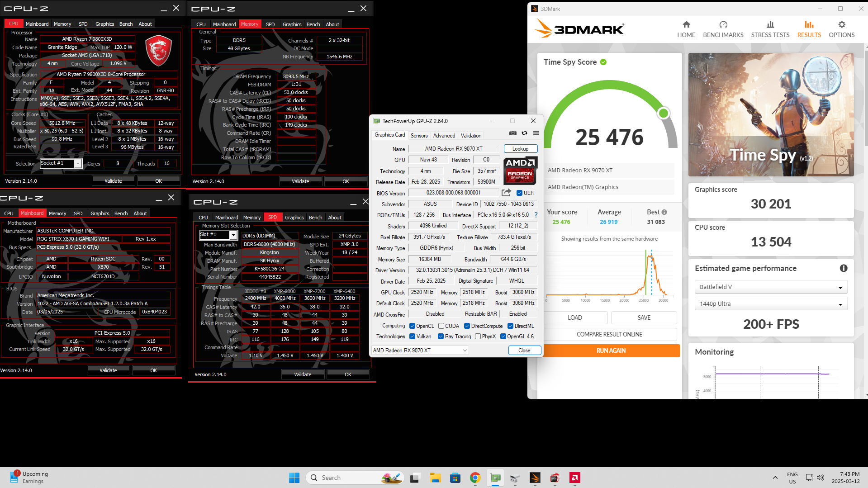The height and width of the screenshot is (488, 868).
Task: Click the score gauge knob in 3DMark
Action: 663,113
